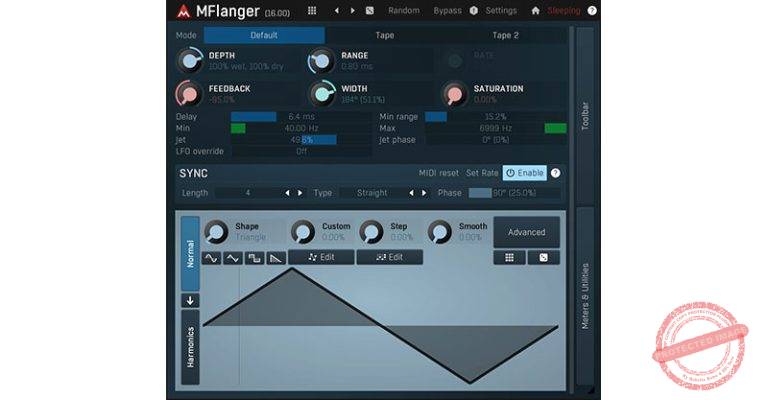
Task: Select the square wave shape preset icon
Action: (254, 258)
